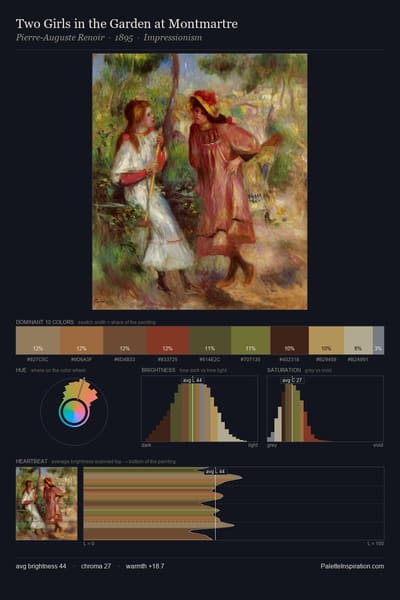
Task: Click the "grey" axis label under saturation chart
Action: (x=272, y=445)
